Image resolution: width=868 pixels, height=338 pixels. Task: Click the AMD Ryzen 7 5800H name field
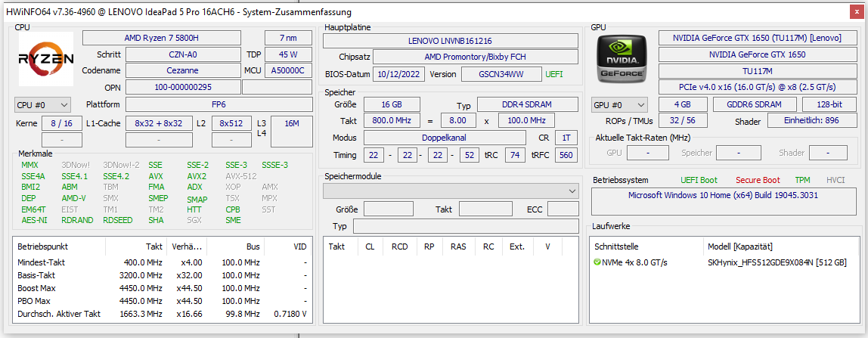click(162, 38)
